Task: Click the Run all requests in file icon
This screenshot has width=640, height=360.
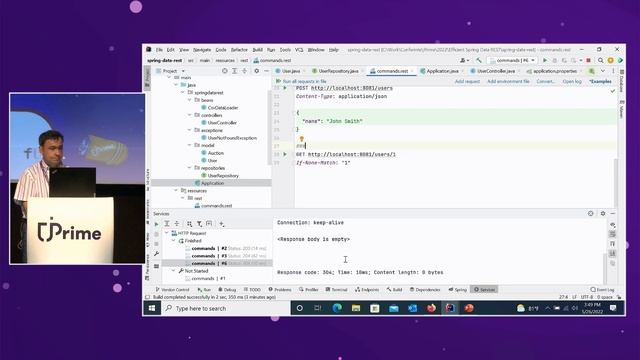Action: coord(278,81)
